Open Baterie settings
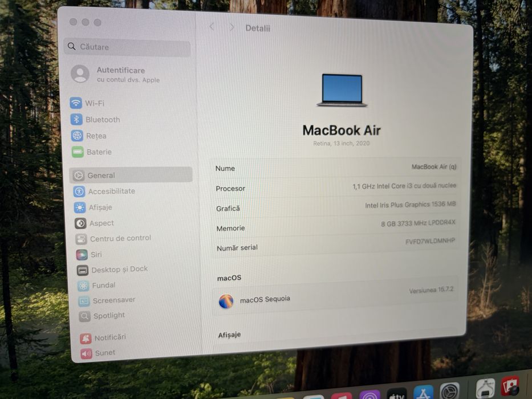Screen dimensions: 532x399 [x=92, y=152]
